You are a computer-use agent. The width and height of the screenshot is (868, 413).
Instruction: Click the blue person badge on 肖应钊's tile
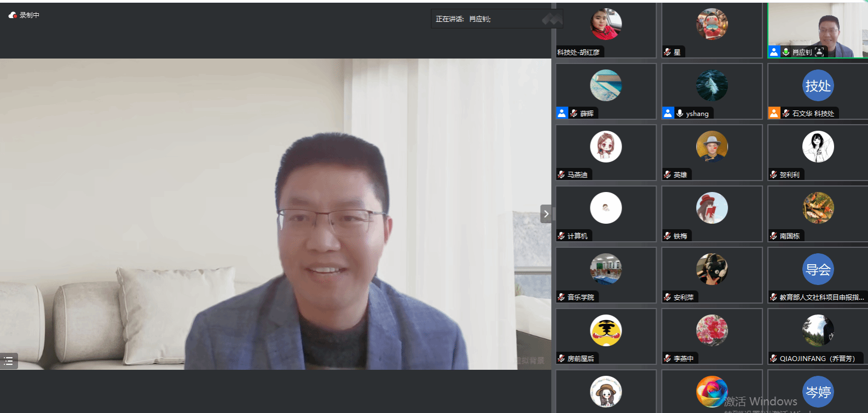click(x=774, y=52)
